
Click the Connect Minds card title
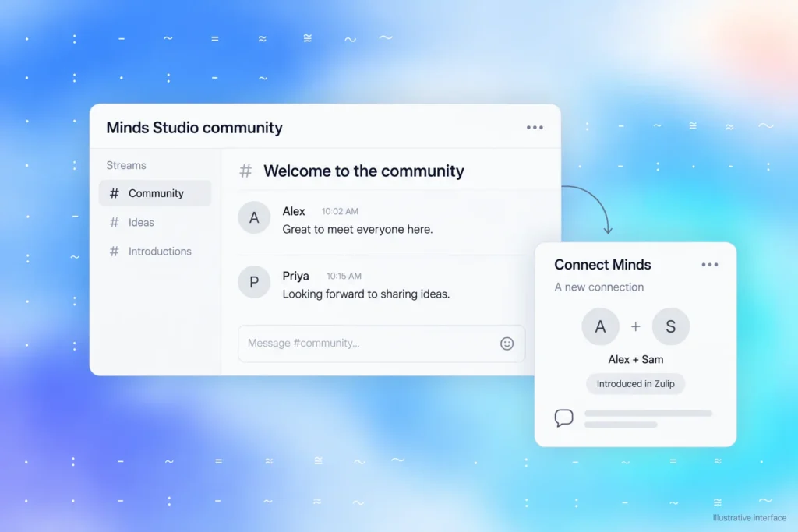pyautogui.click(x=602, y=265)
